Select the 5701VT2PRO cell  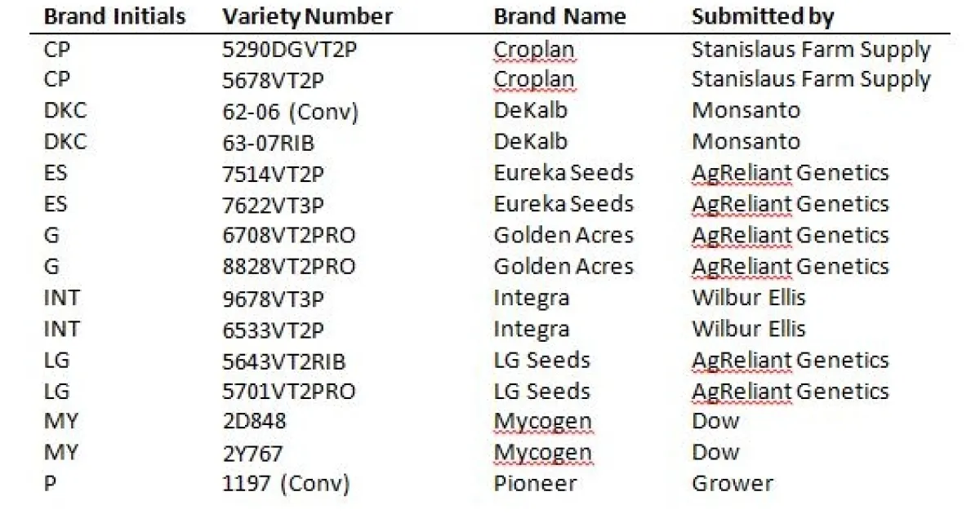[x=288, y=392]
